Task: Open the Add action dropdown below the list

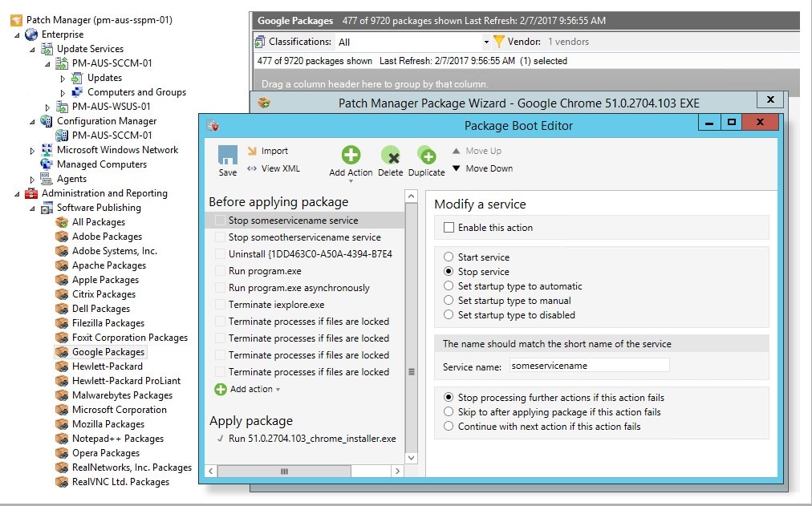Action: [x=278, y=390]
